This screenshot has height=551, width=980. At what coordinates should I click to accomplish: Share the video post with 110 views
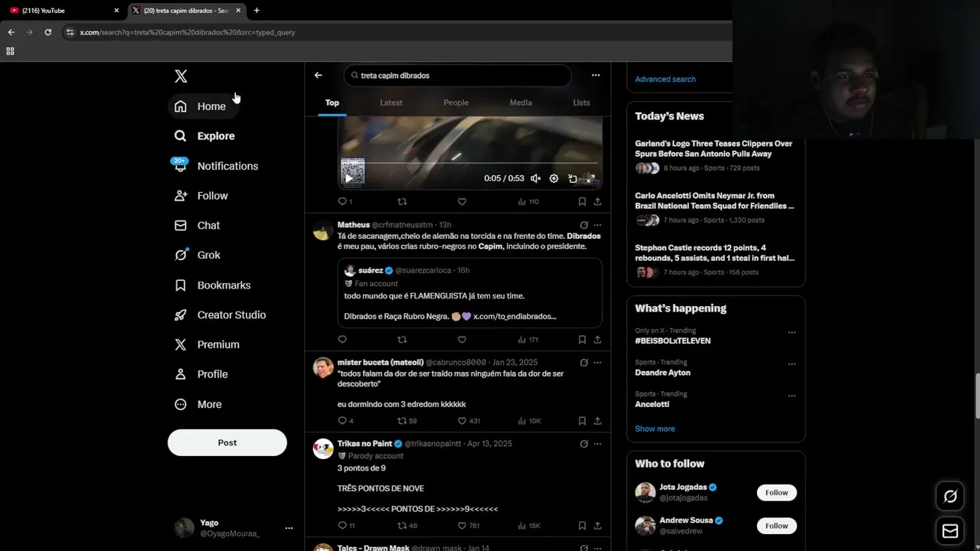pos(597,201)
